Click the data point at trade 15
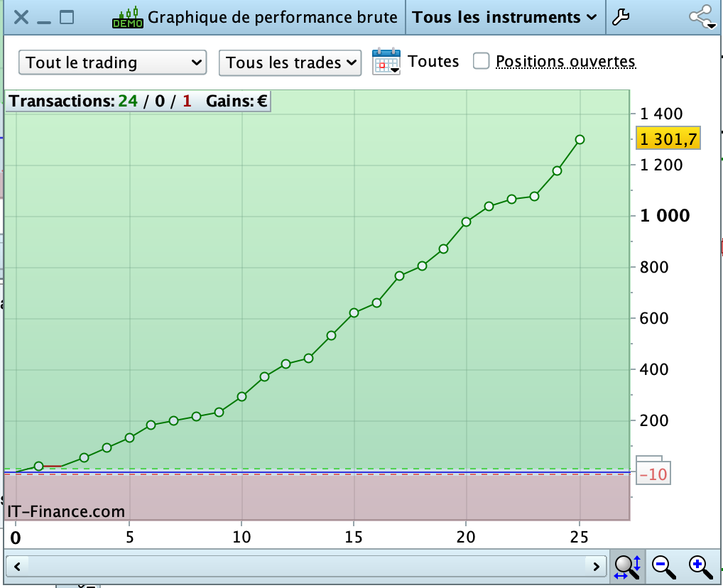The height and width of the screenshot is (588, 723). 354,312
